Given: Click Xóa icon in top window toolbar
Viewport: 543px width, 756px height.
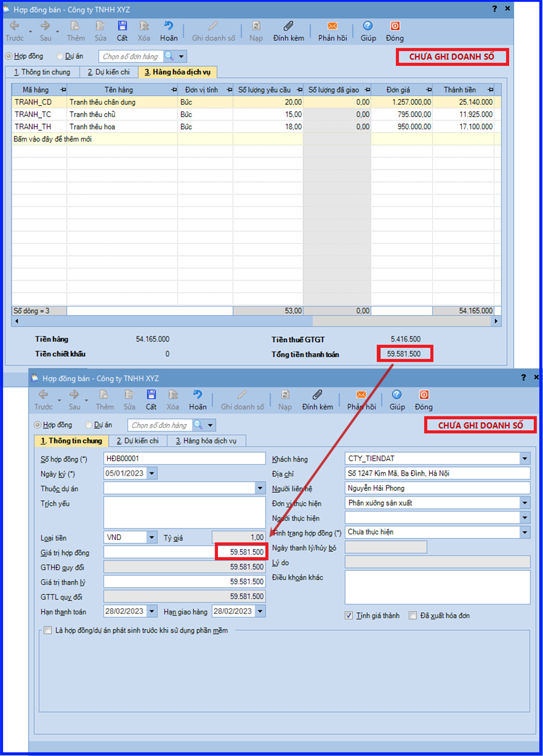Looking at the screenshot, I should coord(144,26).
